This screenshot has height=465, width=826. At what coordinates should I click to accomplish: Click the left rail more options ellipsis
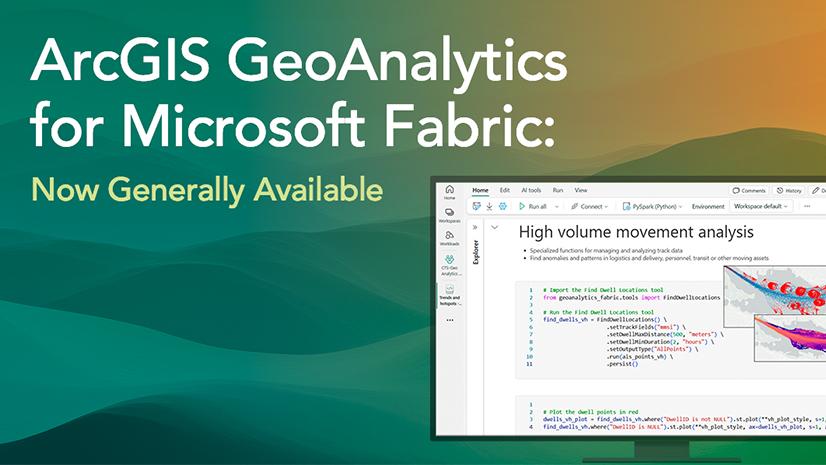coord(449,320)
